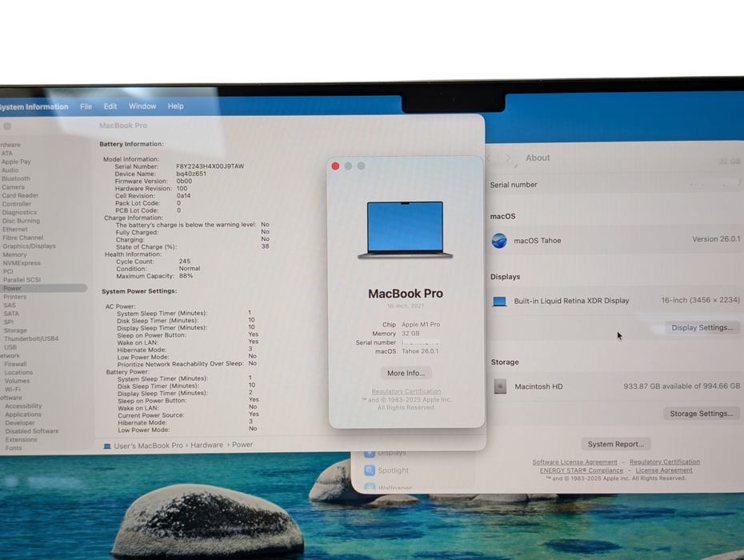Open Regulatory Certification link in MacBook Pro window

pos(406,391)
